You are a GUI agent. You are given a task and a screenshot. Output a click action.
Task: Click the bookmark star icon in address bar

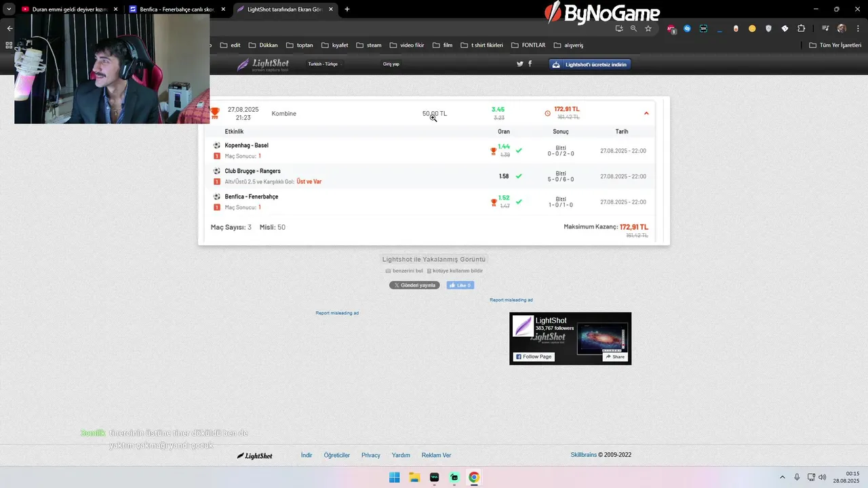click(x=648, y=28)
